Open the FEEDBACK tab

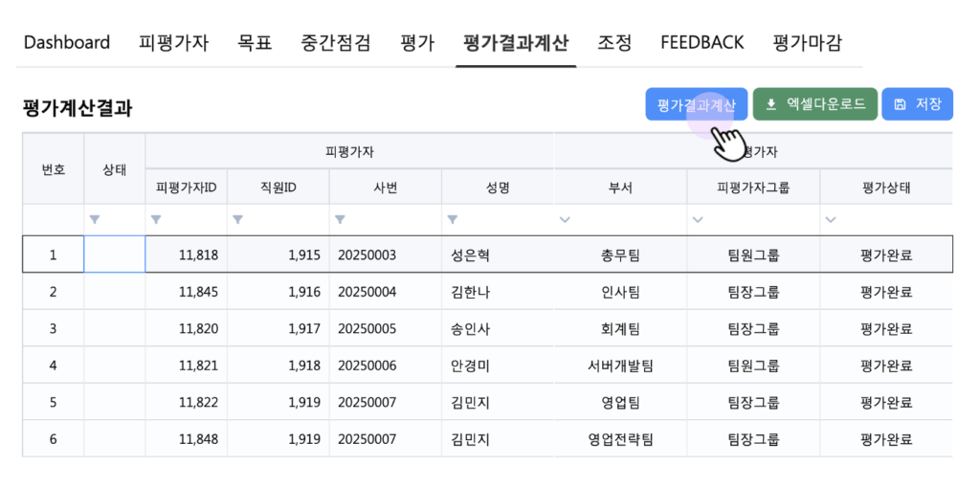[x=702, y=43]
